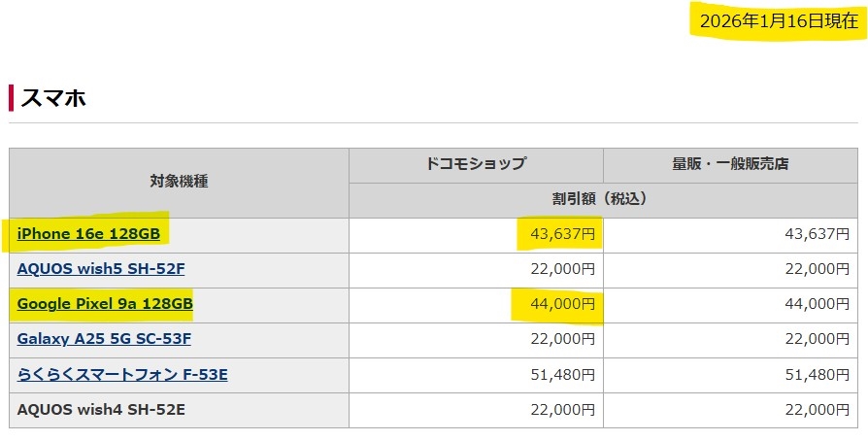
Task: Click the ドコモショップ column header
Action: [476, 164]
